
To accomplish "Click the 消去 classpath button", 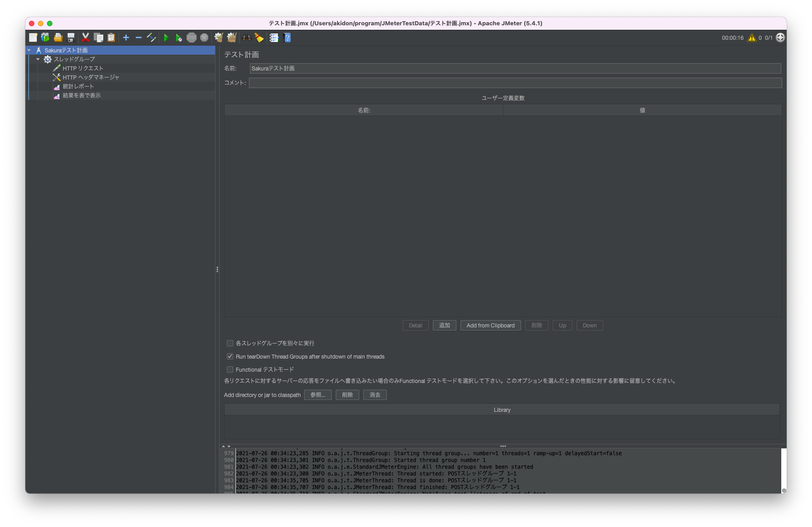I will tap(375, 395).
